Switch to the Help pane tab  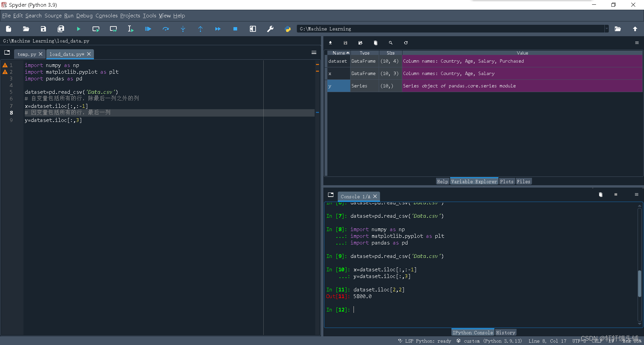(x=442, y=182)
